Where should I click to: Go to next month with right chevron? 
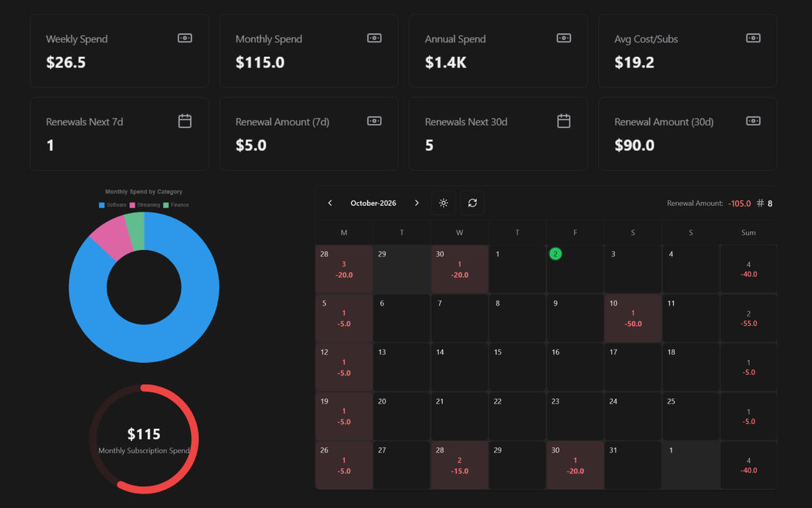pos(417,203)
